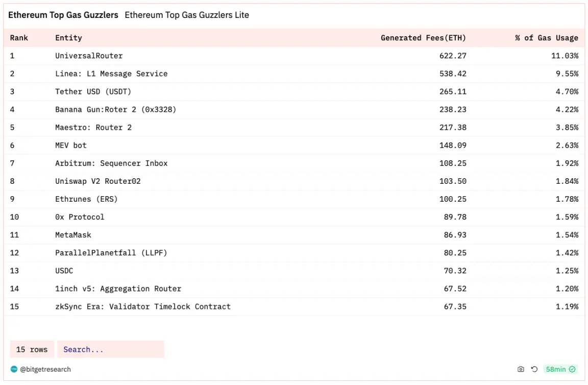
Task: Open the @bitgetresearch profile link
Action: click(45, 369)
